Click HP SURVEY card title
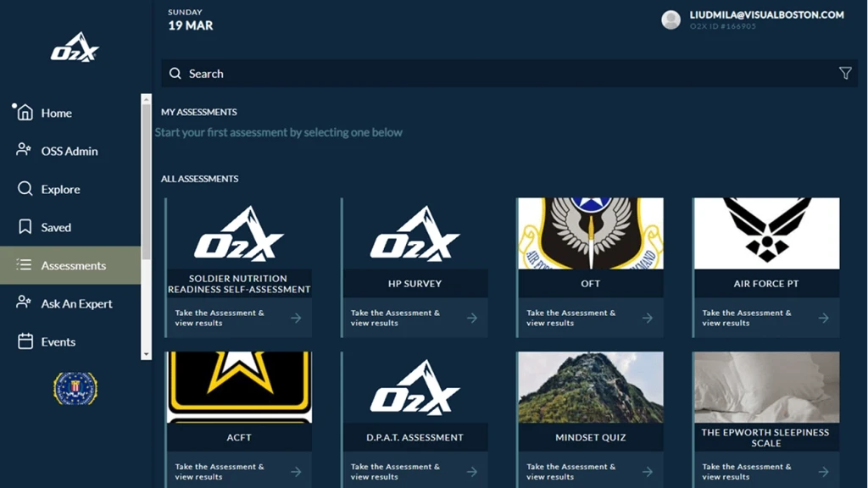Screen dimensions: 868x488 click(415, 284)
